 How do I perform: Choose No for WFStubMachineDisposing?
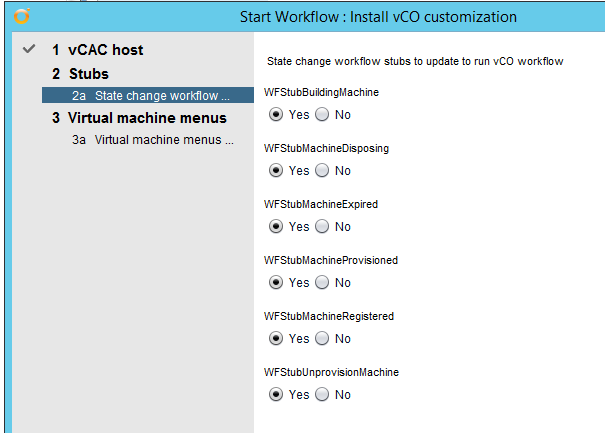(x=322, y=170)
